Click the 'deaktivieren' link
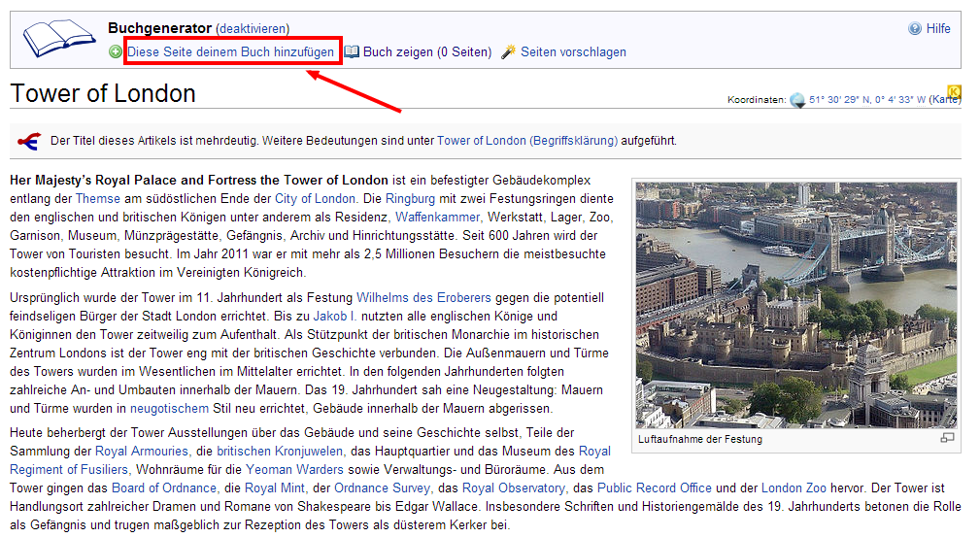Image resolution: width=980 pixels, height=538 pixels. 253,29
